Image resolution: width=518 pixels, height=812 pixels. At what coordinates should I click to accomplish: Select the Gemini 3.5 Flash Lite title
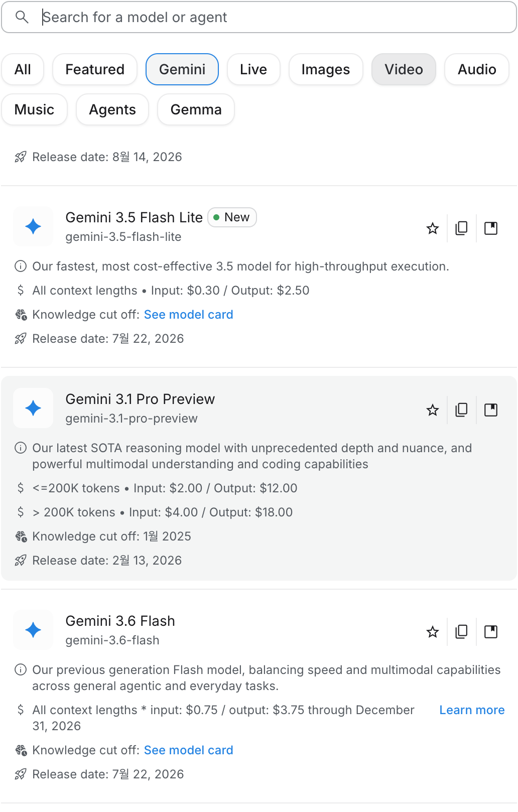tap(134, 217)
